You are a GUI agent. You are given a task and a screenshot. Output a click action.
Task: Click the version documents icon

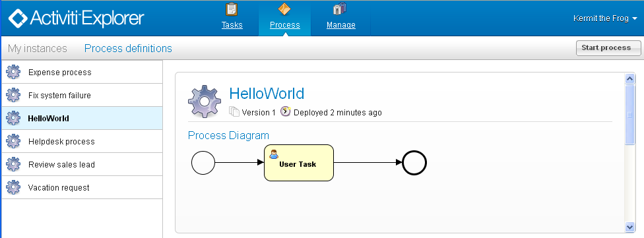(234, 111)
